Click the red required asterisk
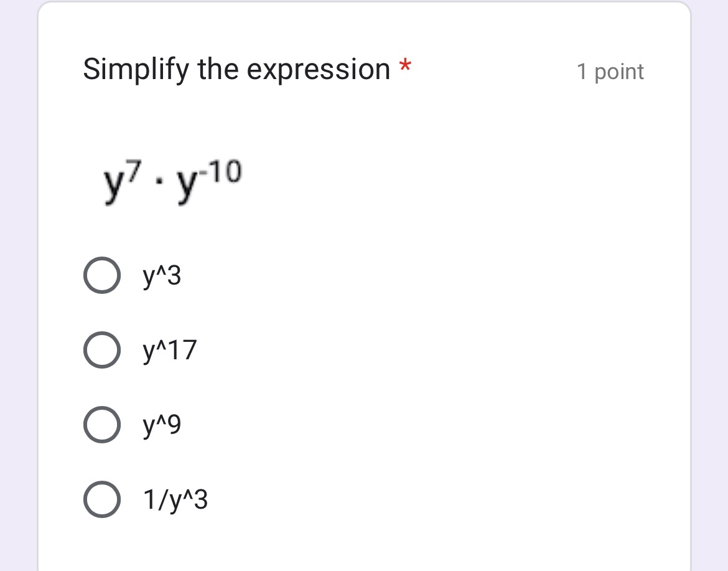The image size is (728, 571). 405,66
